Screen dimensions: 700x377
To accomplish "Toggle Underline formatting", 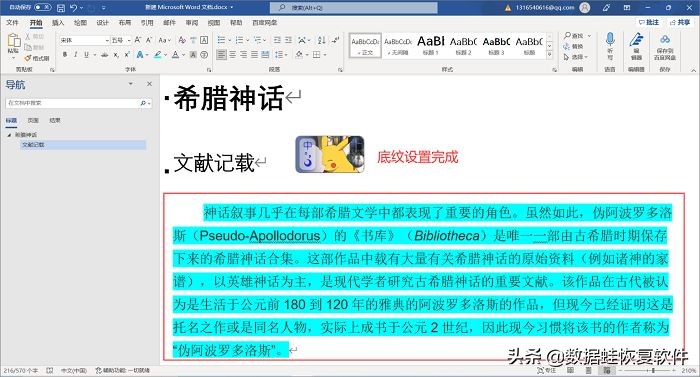I will coord(86,54).
